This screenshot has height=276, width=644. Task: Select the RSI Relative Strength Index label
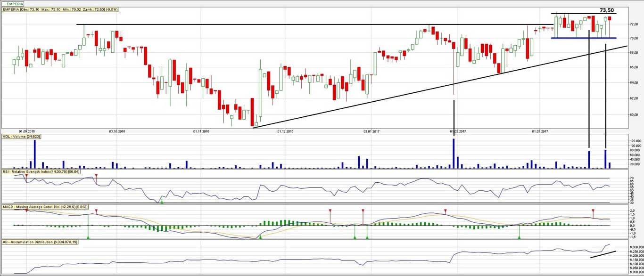pos(40,172)
